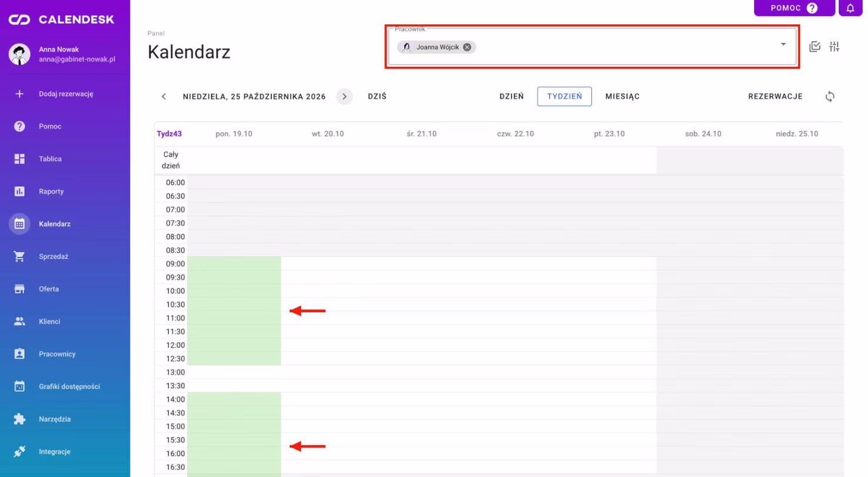Open Tablica dashboard icon

[19, 159]
